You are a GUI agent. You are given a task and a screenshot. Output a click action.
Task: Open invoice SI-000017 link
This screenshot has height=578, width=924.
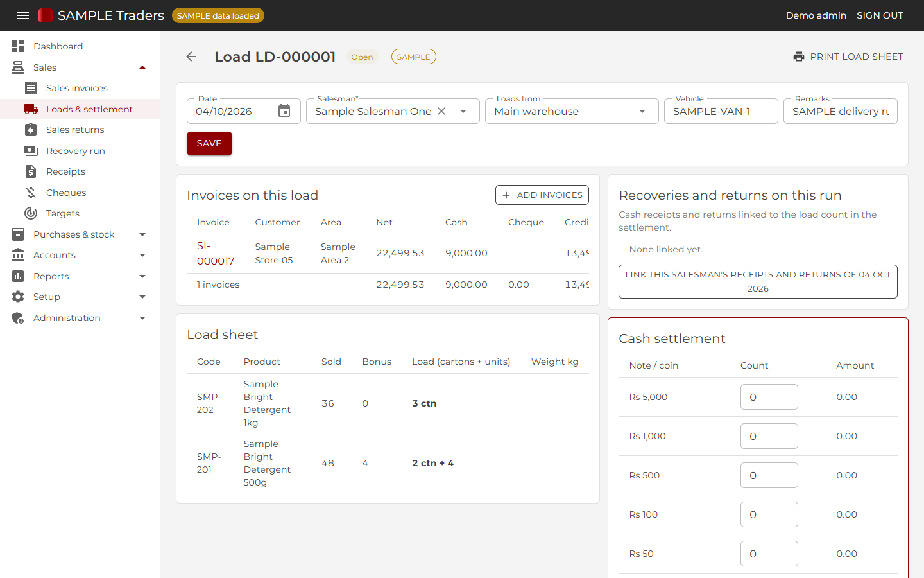click(216, 253)
